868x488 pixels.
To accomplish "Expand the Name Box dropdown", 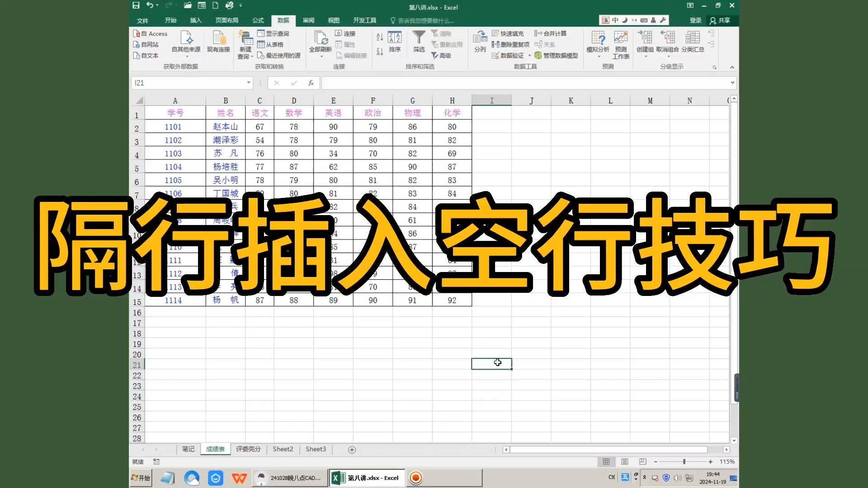I will click(249, 83).
